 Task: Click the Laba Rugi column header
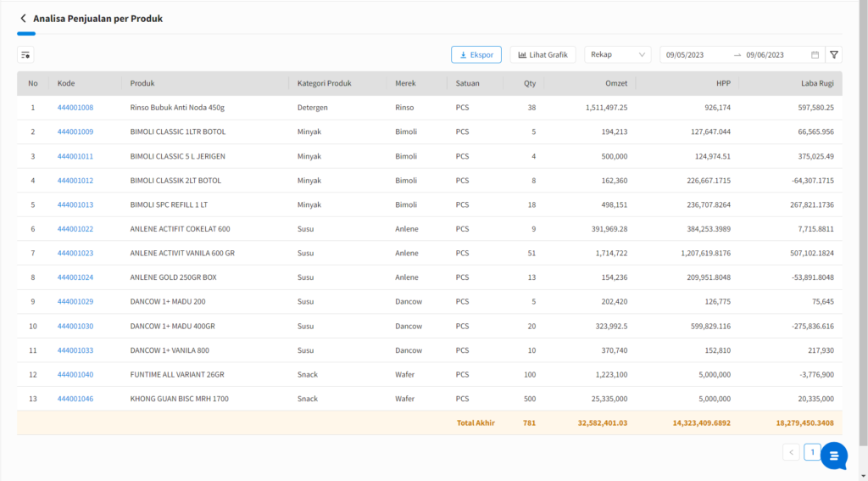817,83
